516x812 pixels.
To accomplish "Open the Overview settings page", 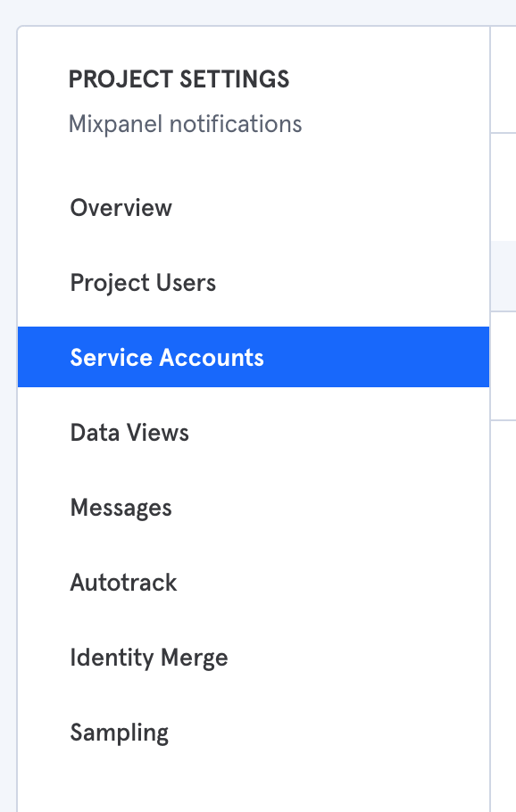I will (x=121, y=208).
